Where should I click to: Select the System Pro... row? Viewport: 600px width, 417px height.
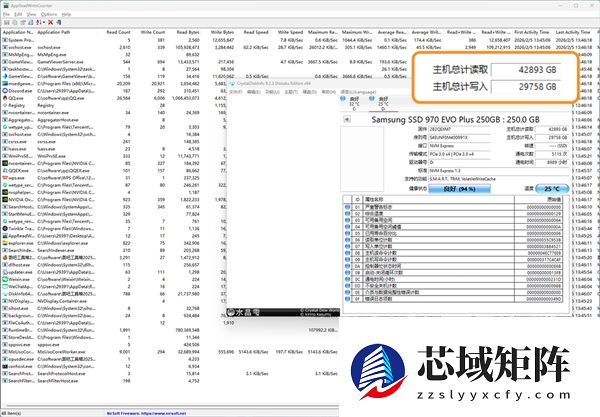pyautogui.click(x=297, y=40)
